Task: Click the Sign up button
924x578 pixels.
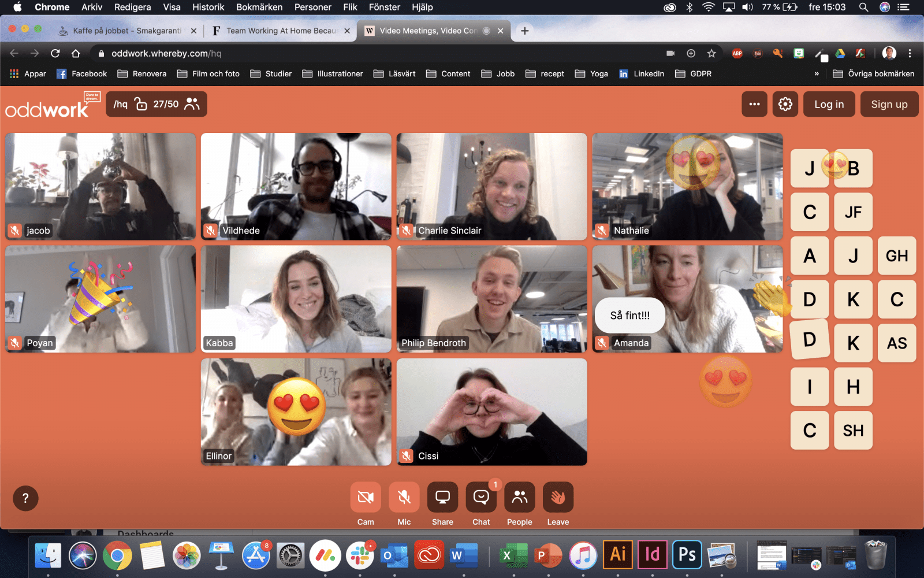Action: (889, 104)
